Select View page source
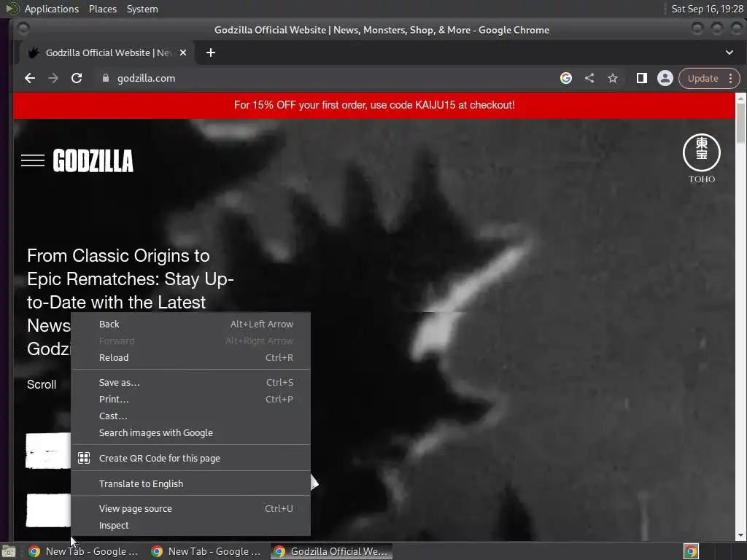747x560 pixels. 190,508
